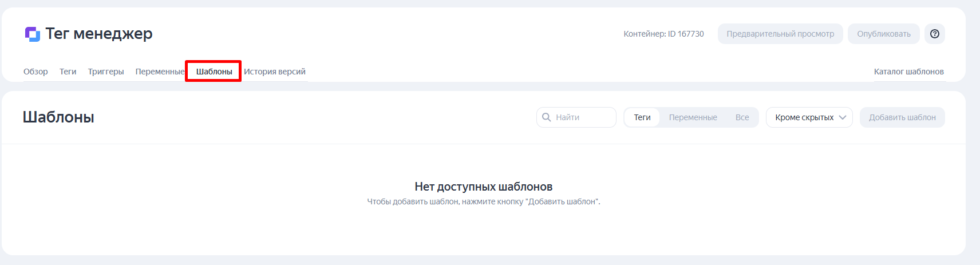Open the Триггеры tab

coord(106,72)
